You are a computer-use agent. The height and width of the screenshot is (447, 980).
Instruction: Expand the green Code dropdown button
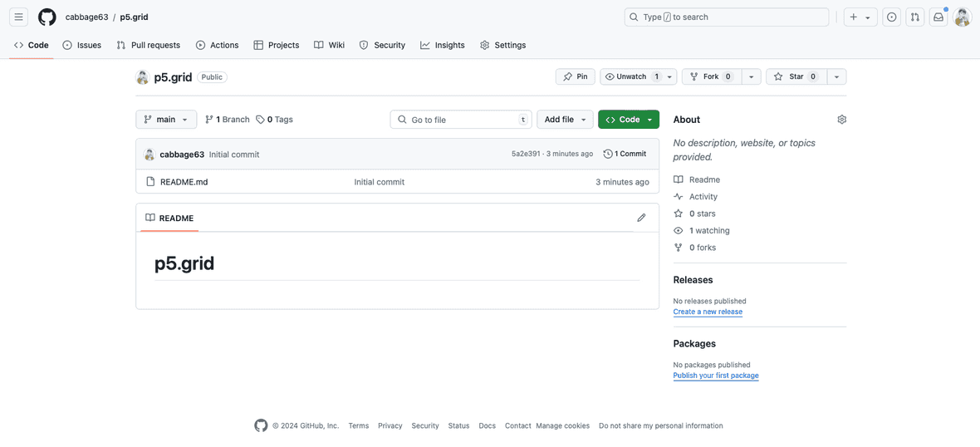pyautogui.click(x=628, y=120)
